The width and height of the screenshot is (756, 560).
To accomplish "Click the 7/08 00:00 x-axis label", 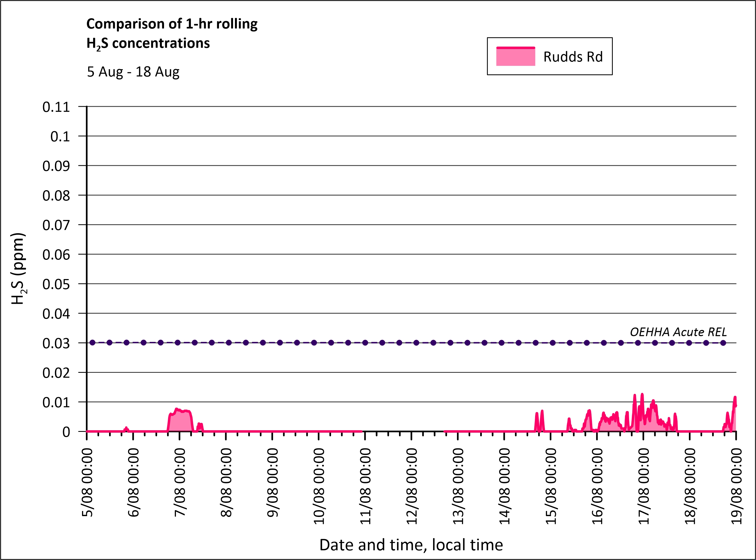I will [180, 482].
